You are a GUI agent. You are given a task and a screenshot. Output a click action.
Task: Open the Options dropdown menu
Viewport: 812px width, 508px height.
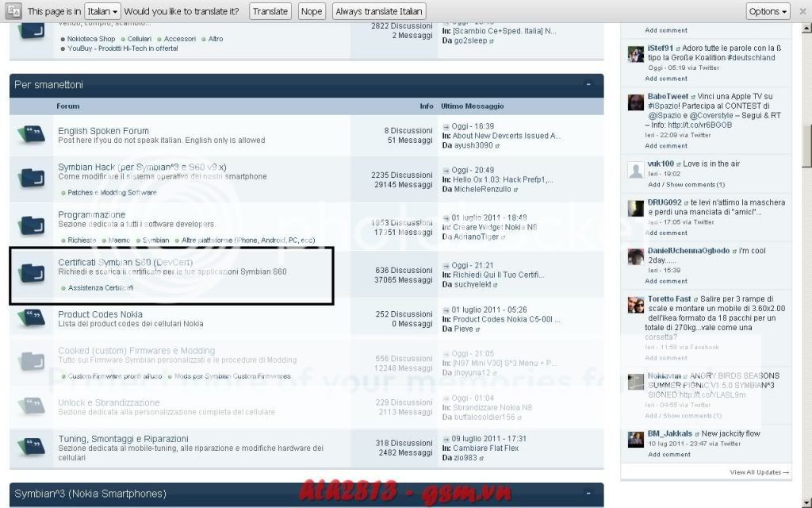tap(768, 12)
